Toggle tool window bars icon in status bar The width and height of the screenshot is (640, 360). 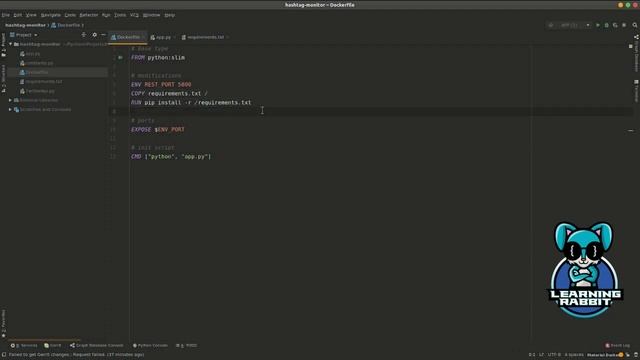pyautogui.click(x=3, y=355)
